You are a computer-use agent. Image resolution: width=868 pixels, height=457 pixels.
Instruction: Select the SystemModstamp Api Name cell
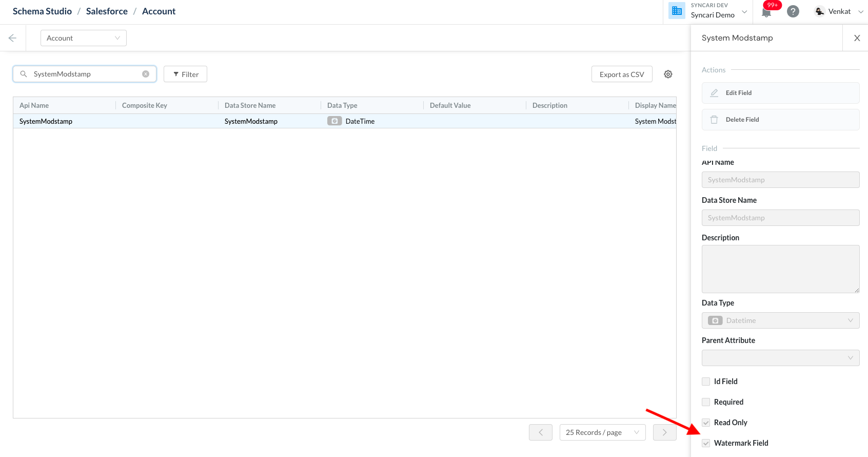coord(65,121)
